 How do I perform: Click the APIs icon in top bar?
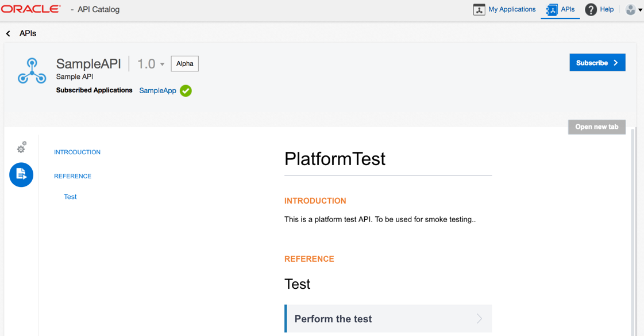click(552, 9)
